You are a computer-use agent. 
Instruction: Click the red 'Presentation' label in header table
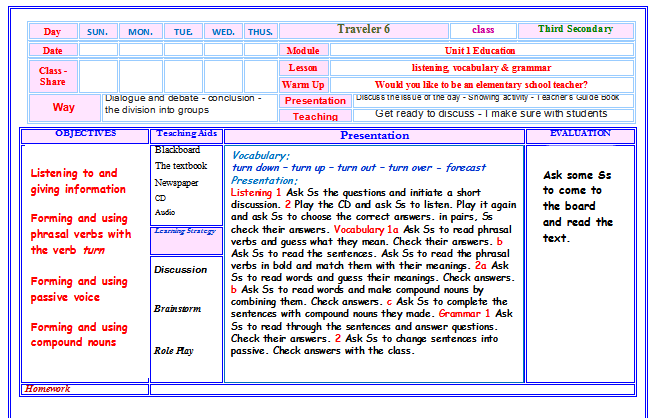click(x=315, y=101)
